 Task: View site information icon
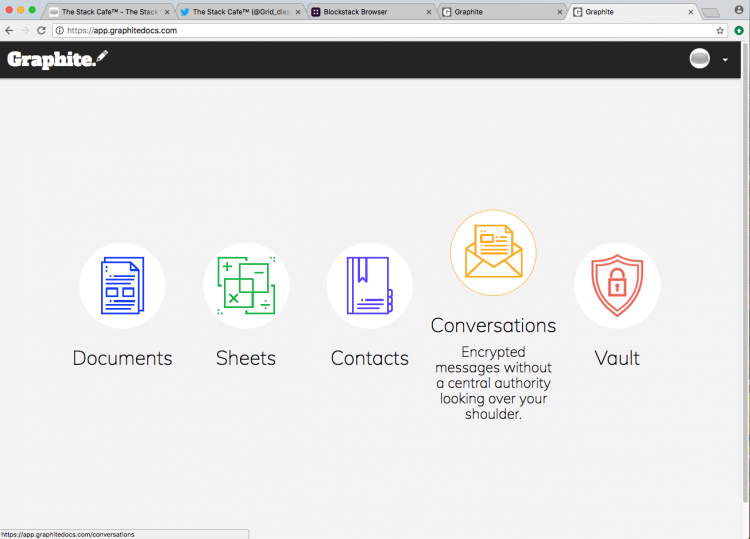point(59,31)
